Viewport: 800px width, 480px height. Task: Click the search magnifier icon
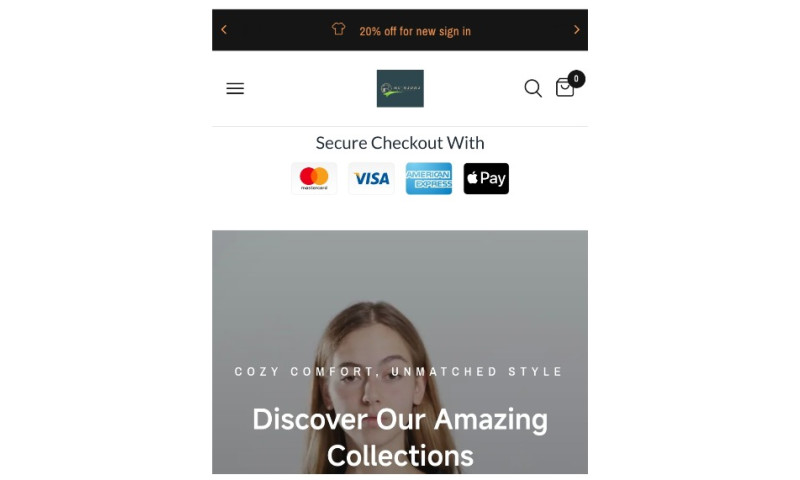533,88
